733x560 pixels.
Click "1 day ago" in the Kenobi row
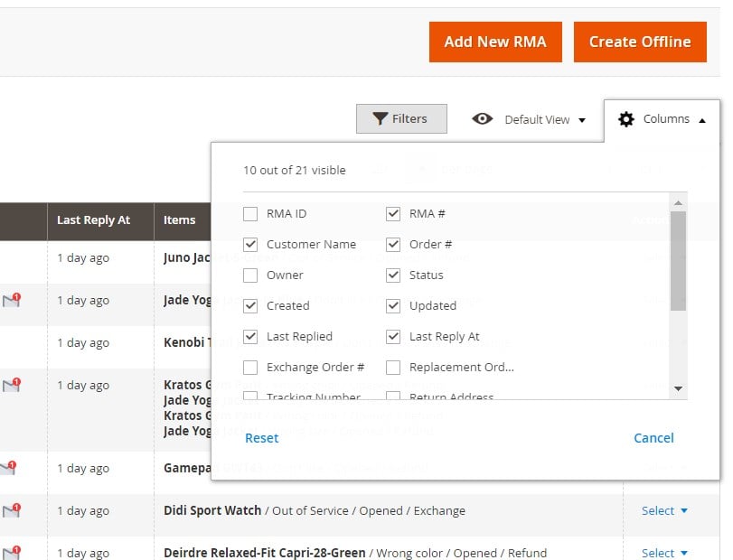(83, 343)
